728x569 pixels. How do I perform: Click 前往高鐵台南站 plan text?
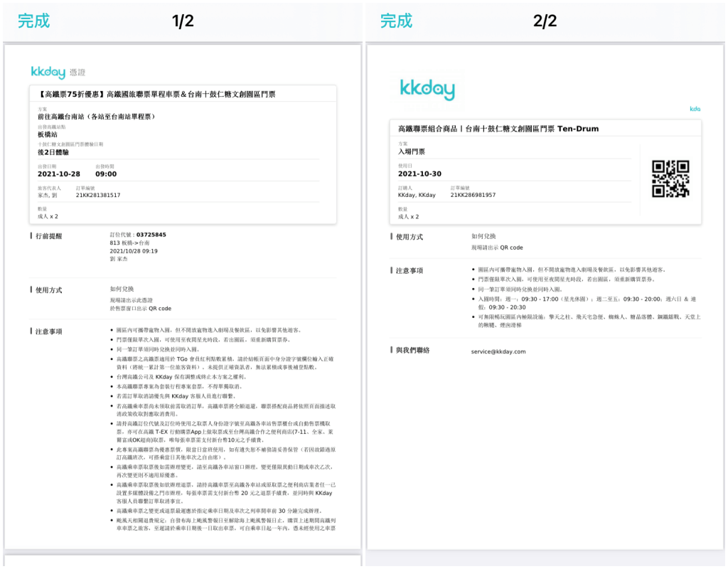click(96, 117)
